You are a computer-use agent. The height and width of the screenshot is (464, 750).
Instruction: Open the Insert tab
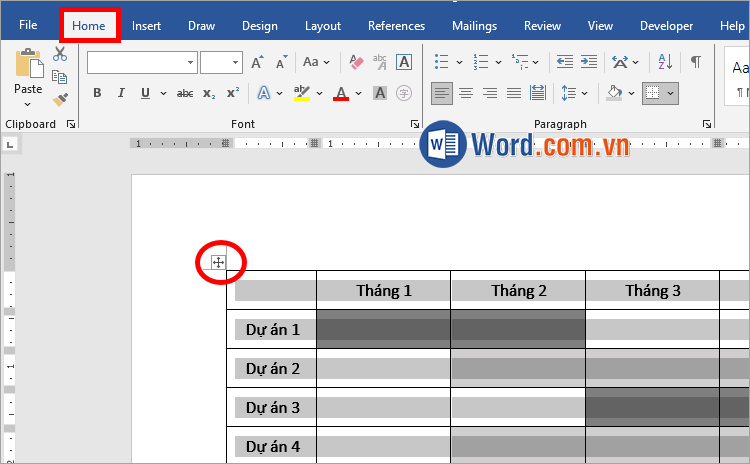coord(146,26)
